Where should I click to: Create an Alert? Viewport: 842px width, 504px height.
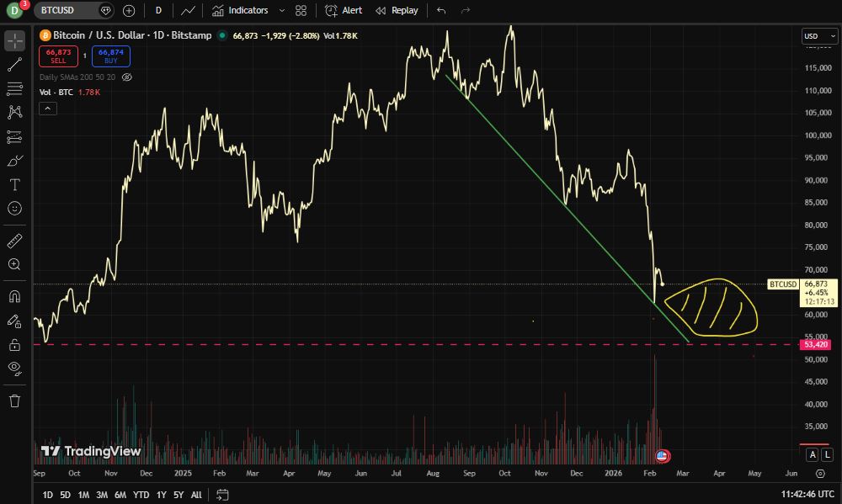click(x=344, y=10)
